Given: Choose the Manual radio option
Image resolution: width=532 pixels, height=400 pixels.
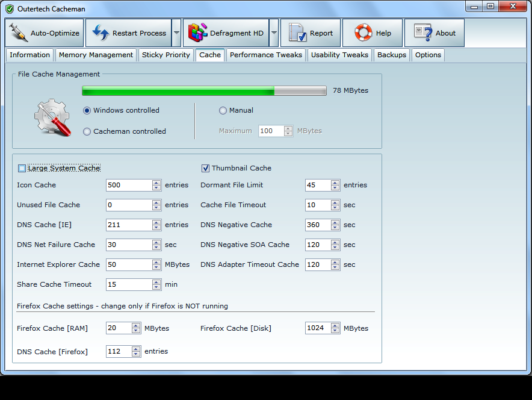Looking at the screenshot, I should [223, 111].
